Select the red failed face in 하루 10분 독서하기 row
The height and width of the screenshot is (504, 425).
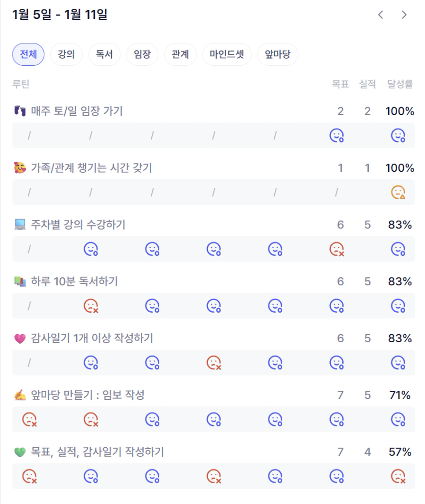91,306
